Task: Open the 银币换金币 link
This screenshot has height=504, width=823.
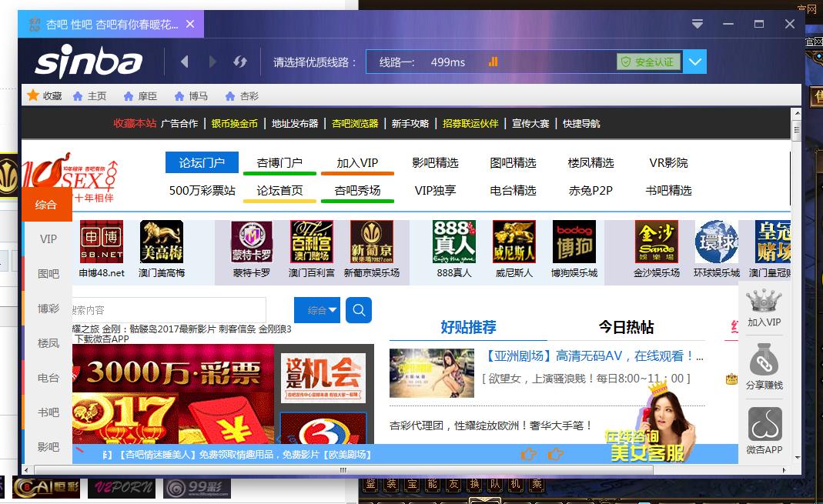Action: coord(235,123)
